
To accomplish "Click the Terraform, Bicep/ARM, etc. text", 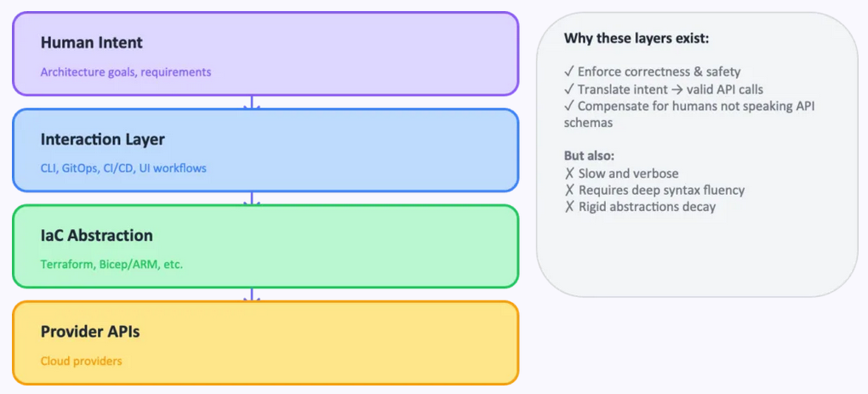I will click(x=111, y=265).
